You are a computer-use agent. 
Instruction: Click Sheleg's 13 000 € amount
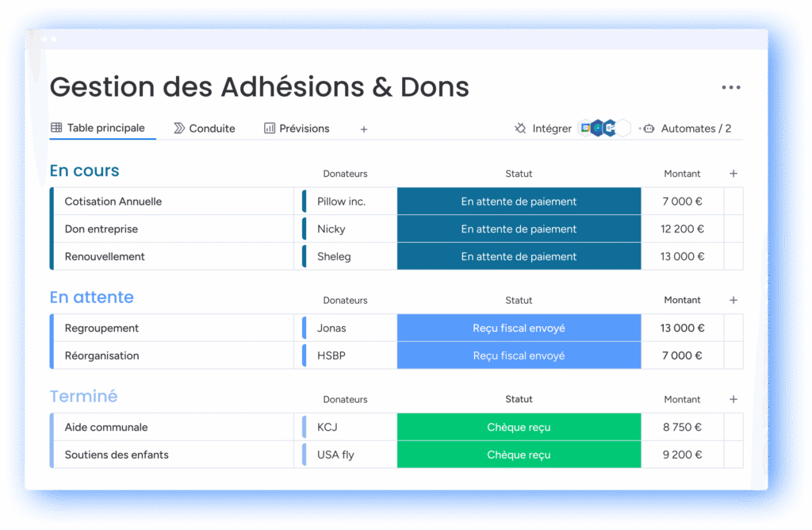click(682, 256)
